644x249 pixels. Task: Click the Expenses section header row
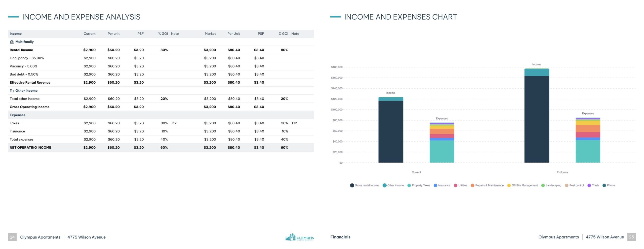click(x=17, y=115)
